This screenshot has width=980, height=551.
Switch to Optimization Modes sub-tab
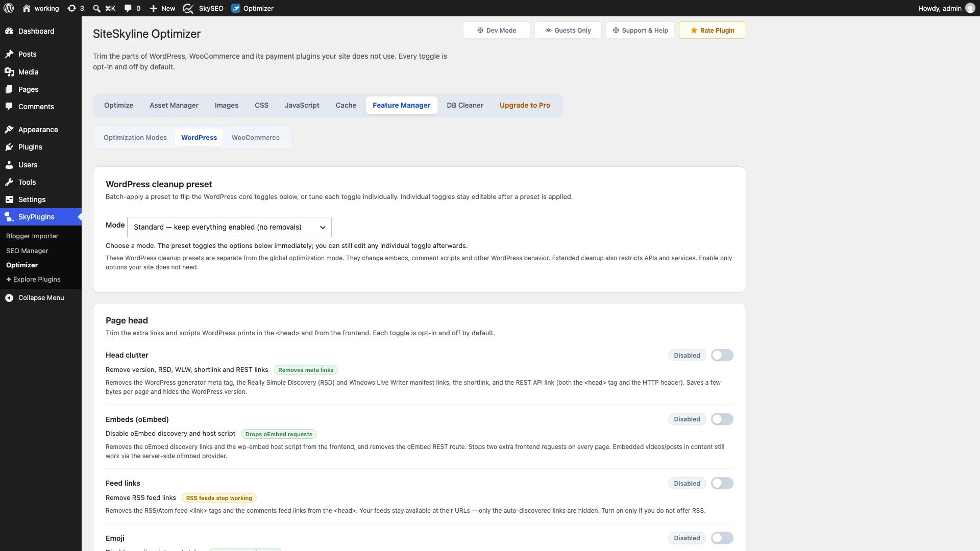click(135, 137)
